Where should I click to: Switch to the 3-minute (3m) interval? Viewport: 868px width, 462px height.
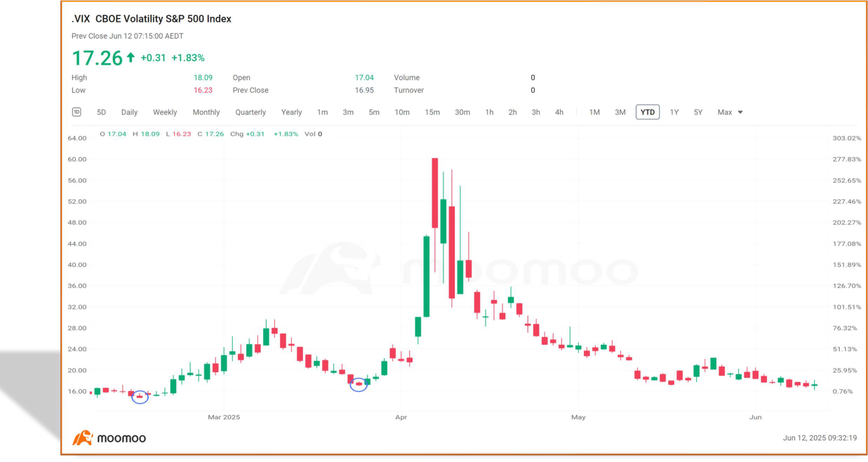(x=348, y=112)
